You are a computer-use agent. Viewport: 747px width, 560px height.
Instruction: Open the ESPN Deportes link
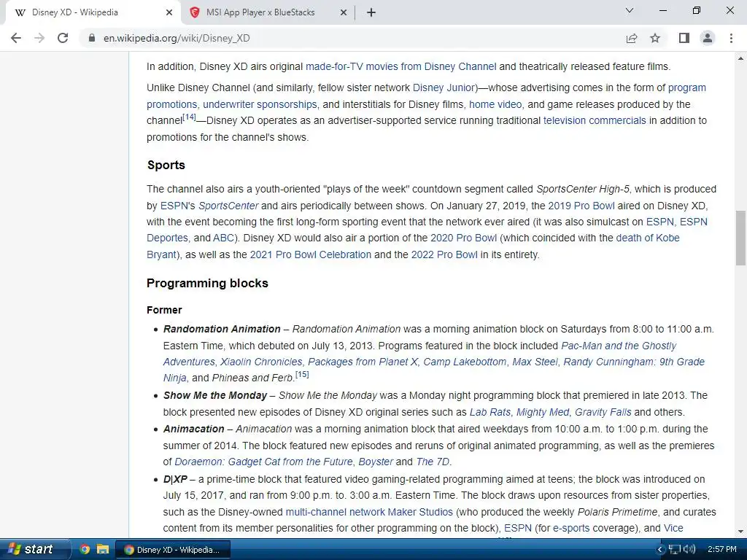[x=167, y=238]
